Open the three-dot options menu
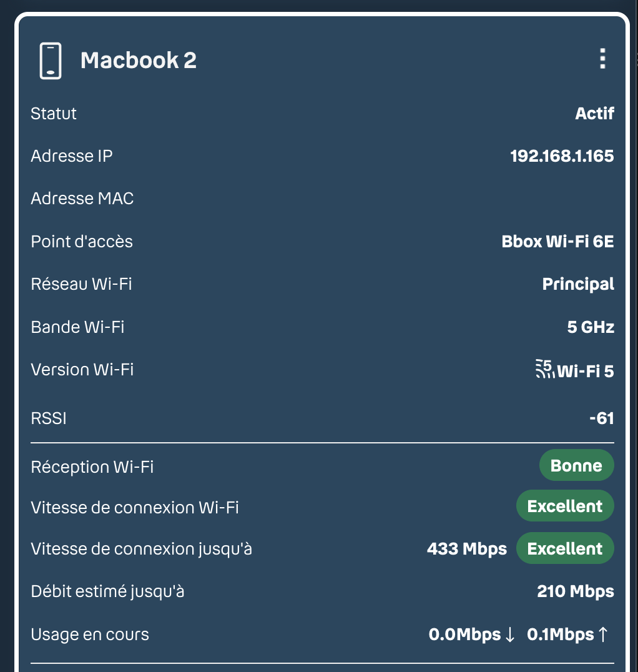Screen dimensions: 638x672 point(602,59)
